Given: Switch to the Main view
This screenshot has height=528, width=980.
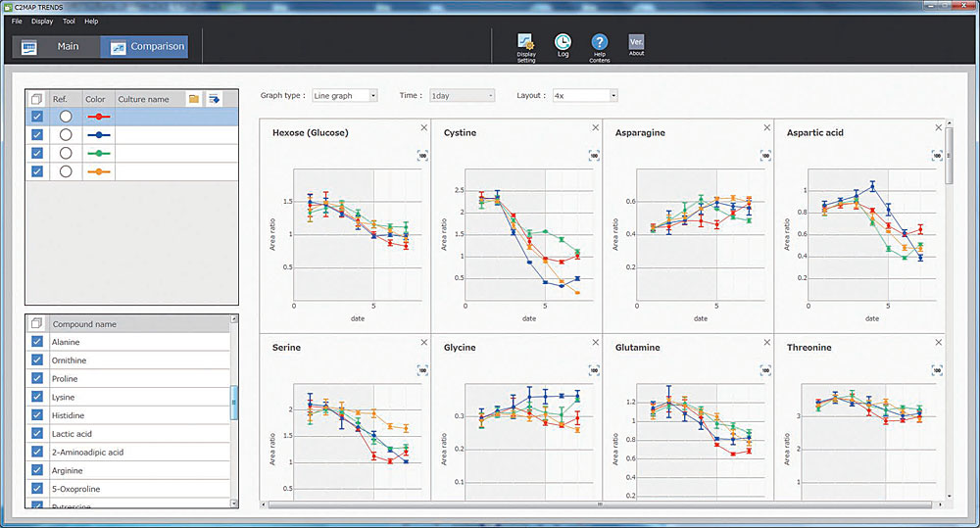Looking at the screenshot, I should click(x=55, y=46).
